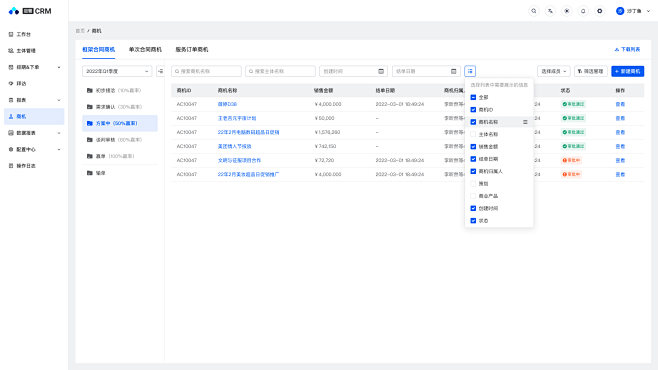Click the CRM logo
This screenshot has width=658, height=370.
(x=30, y=11)
